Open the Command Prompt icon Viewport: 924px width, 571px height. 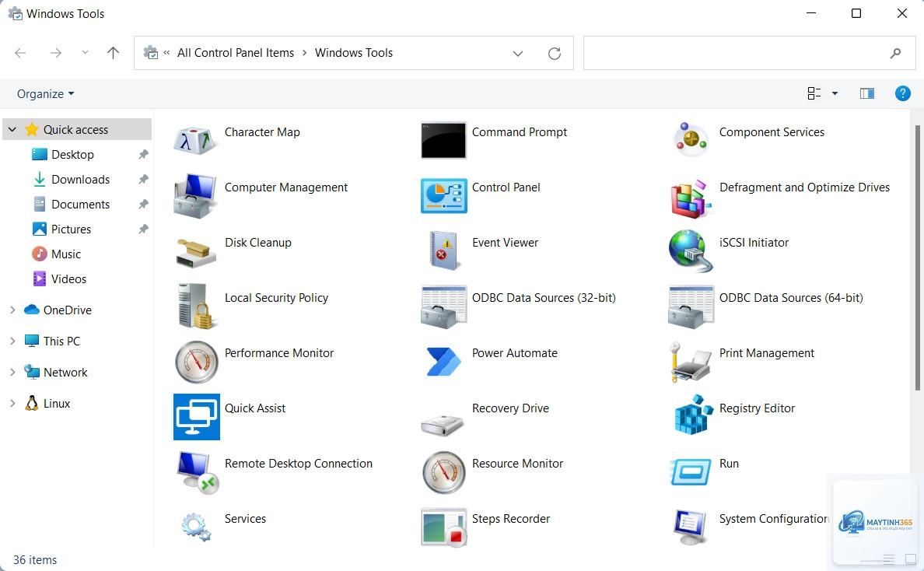coord(443,140)
